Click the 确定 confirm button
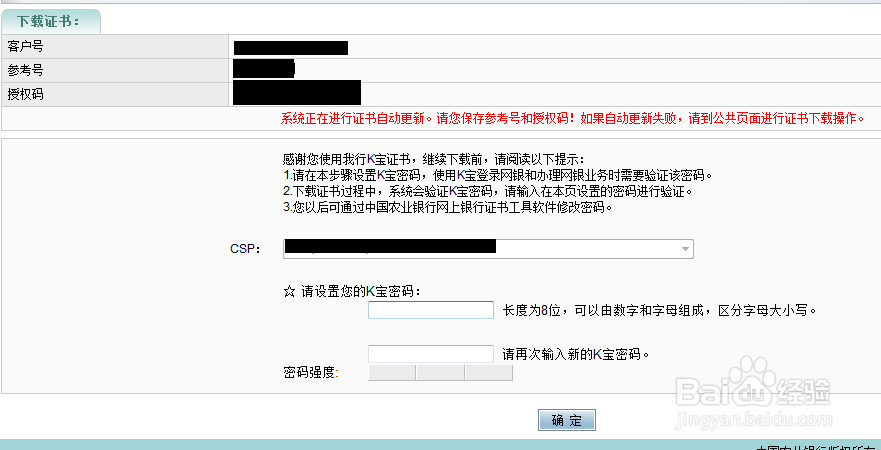881x450 pixels. point(566,420)
